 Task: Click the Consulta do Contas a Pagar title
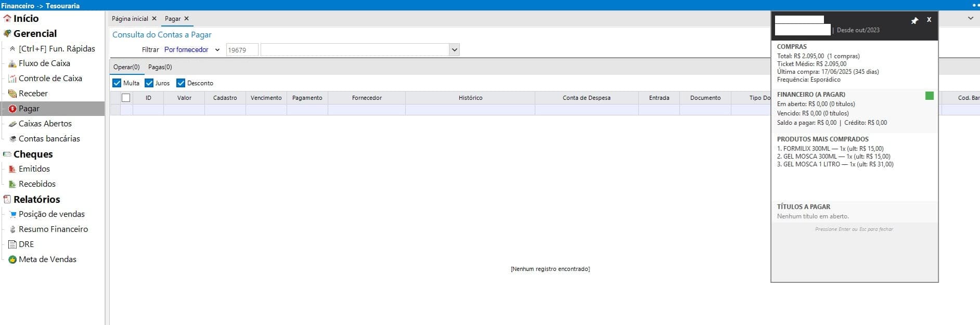(162, 35)
